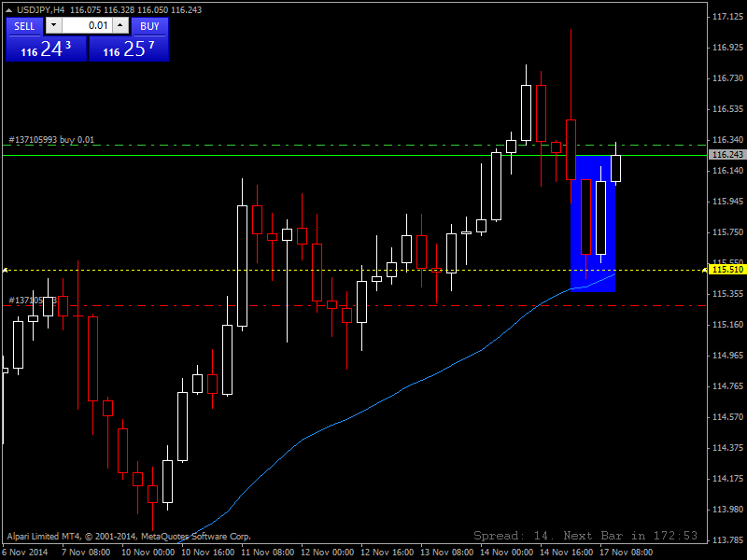The height and width of the screenshot is (560, 747).
Task: Select the #137105993 buy 0.01 order label
Action: tap(51, 139)
